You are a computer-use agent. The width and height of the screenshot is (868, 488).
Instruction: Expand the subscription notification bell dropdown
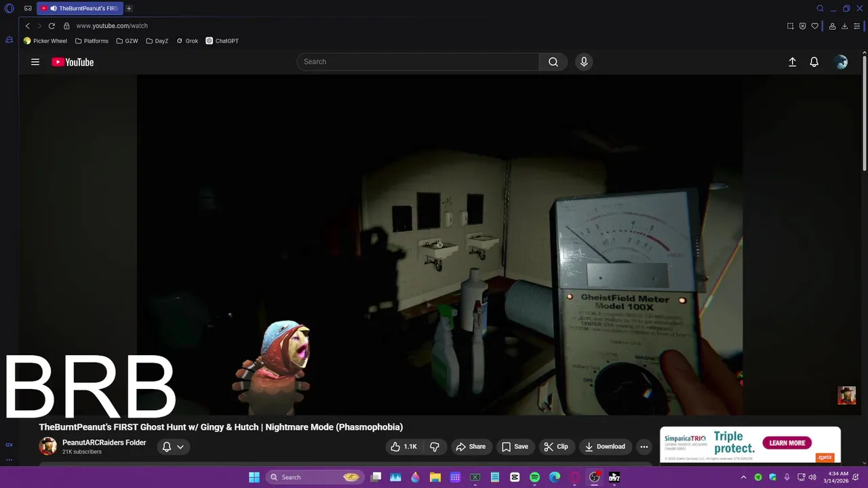173,447
